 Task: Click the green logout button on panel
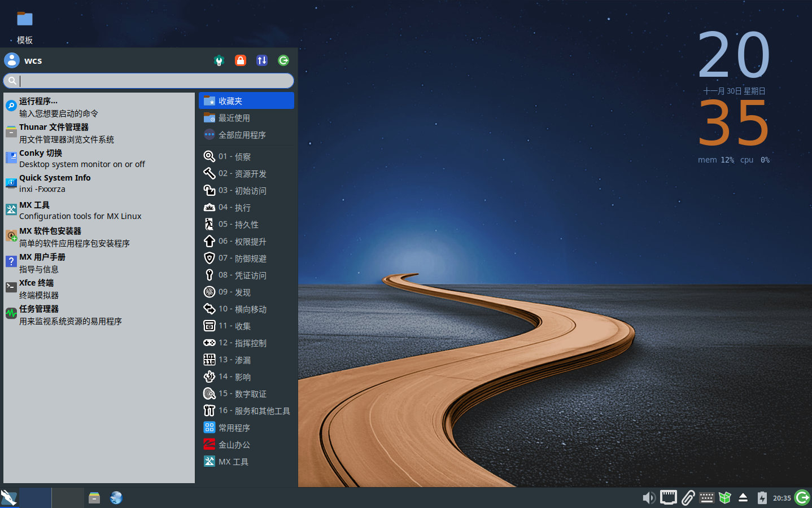(802, 497)
